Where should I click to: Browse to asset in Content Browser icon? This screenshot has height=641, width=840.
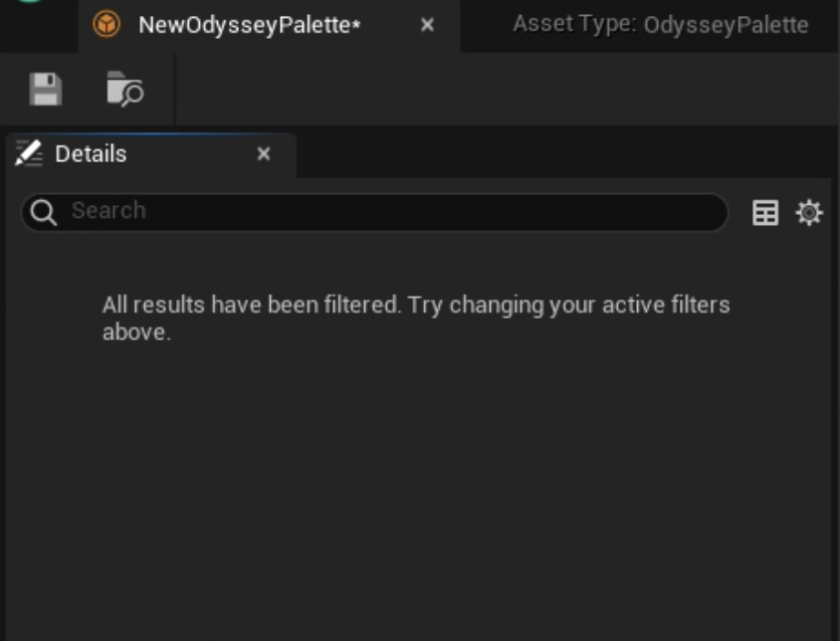[125, 89]
